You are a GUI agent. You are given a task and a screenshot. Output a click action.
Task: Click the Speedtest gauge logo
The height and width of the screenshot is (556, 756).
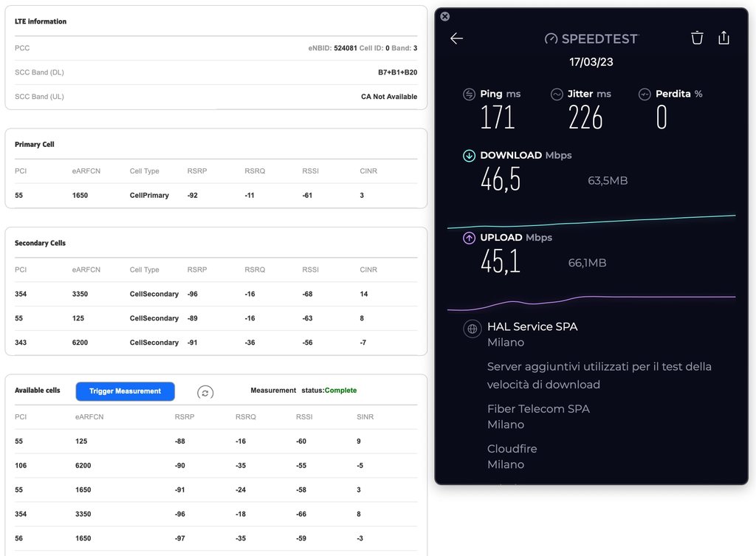(x=551, y=38)
